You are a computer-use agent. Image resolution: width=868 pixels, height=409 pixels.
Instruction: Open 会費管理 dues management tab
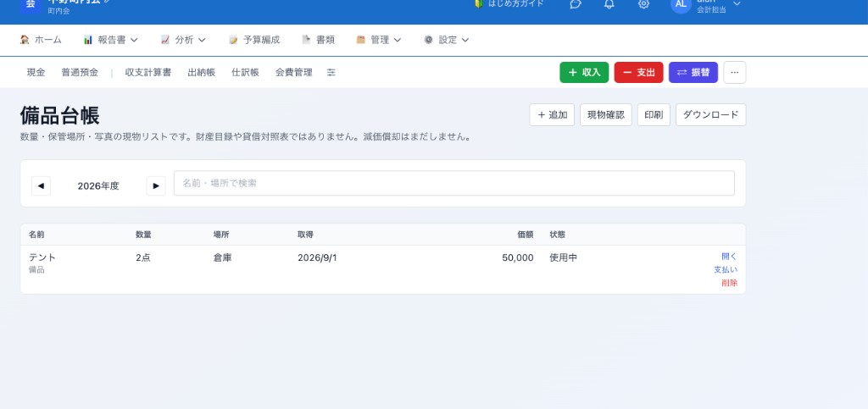click(294, 73)
